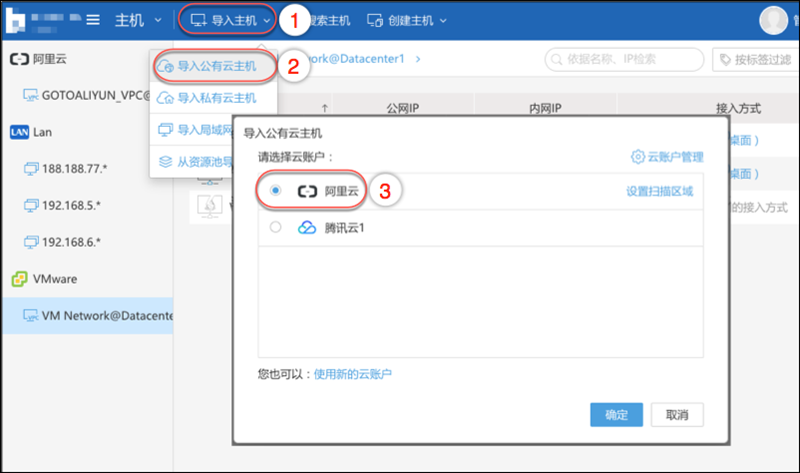Click the 使用新的云账户 link
Viewport: 800px width, 473px height.
[353, 374]
